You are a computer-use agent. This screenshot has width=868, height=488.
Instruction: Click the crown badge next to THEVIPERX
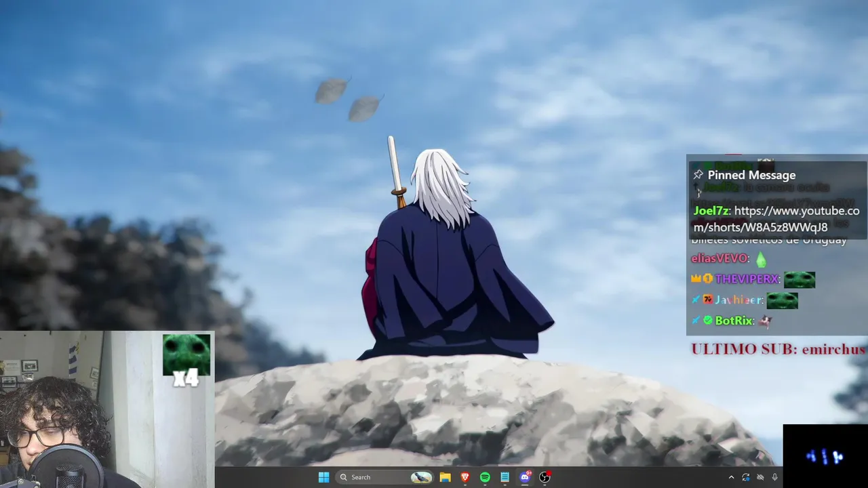(x=696, y=279)
